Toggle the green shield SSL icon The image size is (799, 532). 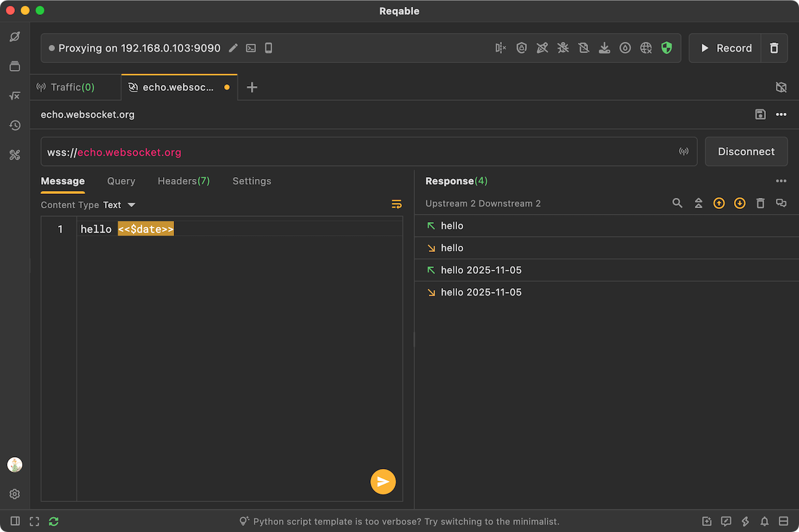coord(667,48)
